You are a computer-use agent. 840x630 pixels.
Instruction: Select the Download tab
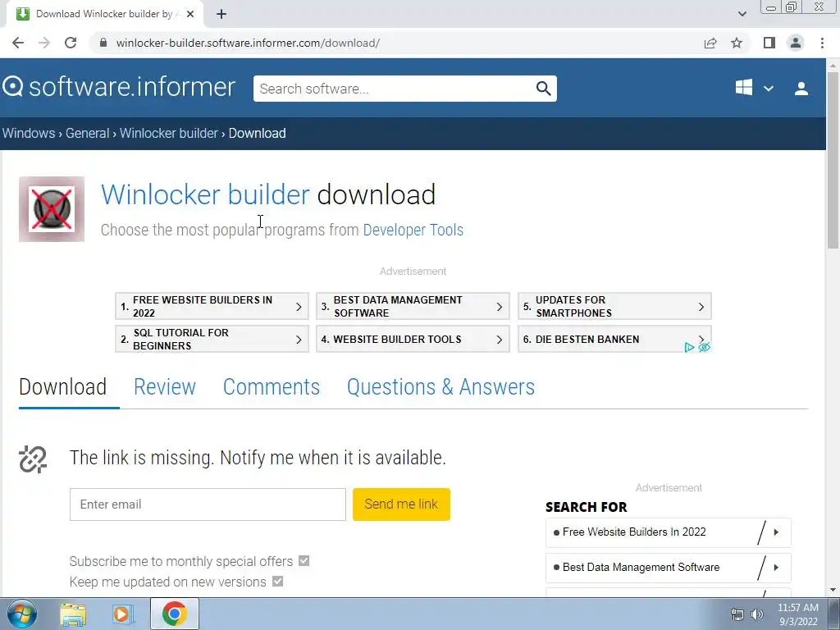[x=62, y=387]
